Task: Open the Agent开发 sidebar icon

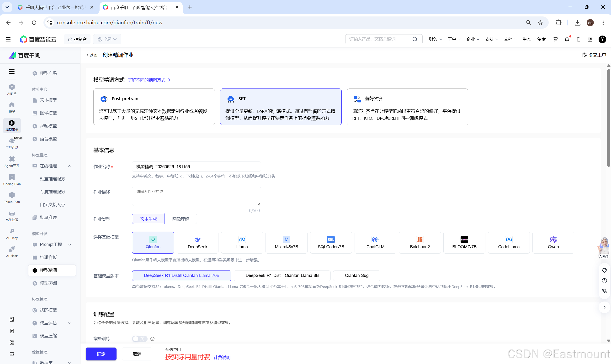Action: [x=12, y=162]
